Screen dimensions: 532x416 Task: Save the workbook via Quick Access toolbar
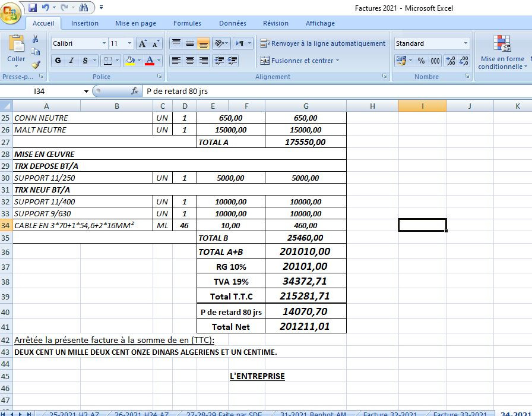pyautogui.click(x=32, y=7)
